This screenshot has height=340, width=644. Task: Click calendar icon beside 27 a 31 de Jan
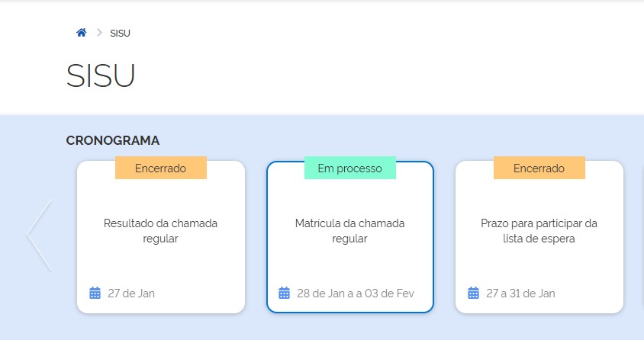[x=473, y=293]
